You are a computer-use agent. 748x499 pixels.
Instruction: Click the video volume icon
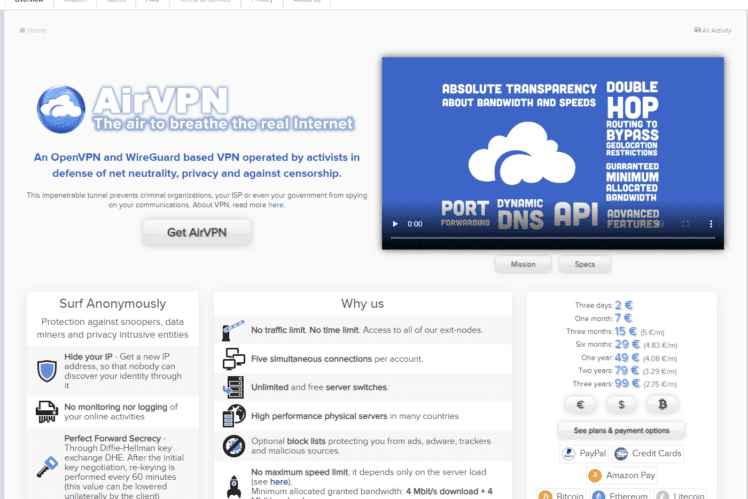(x=661, y=224)
